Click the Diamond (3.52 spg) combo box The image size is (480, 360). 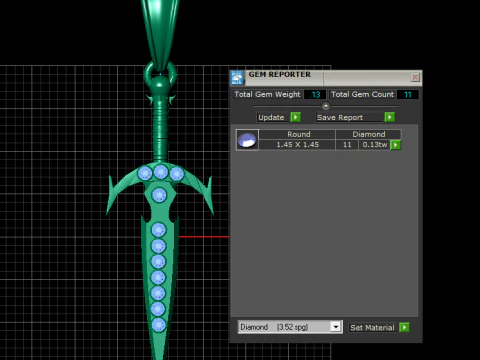click(290, 327)
